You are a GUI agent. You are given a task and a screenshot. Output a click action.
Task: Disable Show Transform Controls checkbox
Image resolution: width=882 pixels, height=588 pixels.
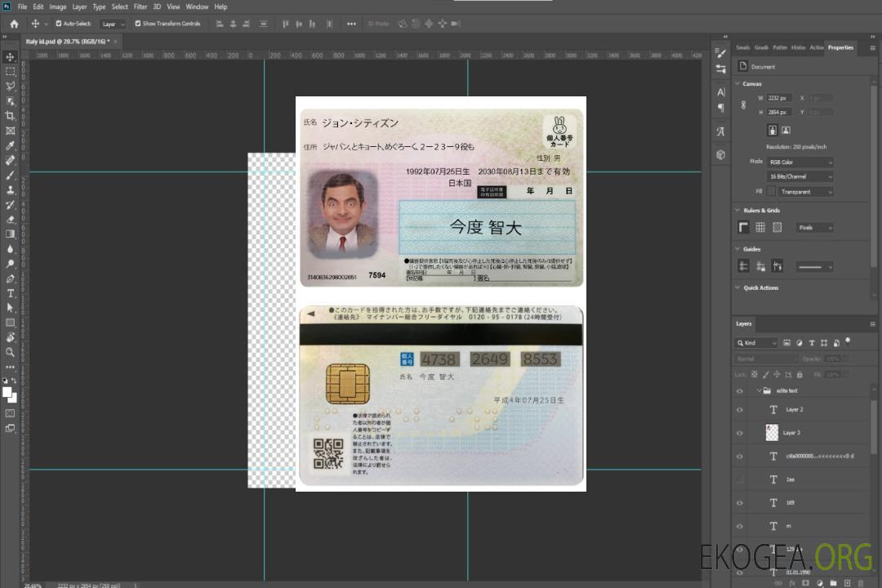point(137,24)
